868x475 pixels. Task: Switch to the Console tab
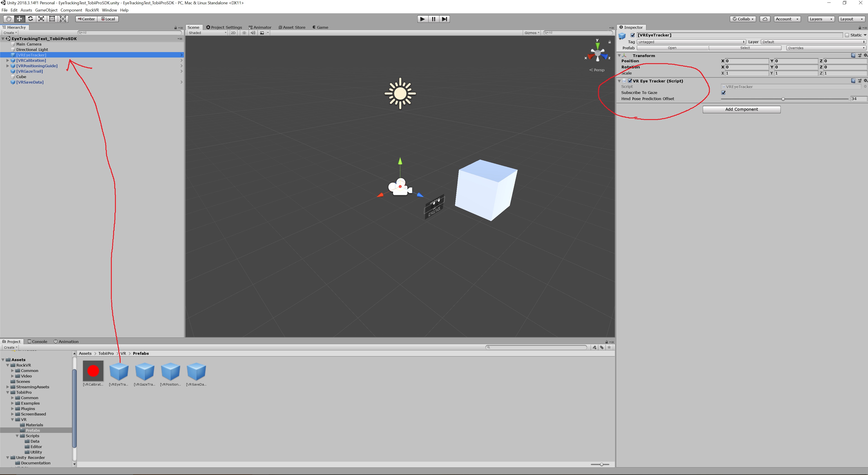(37, 341)
